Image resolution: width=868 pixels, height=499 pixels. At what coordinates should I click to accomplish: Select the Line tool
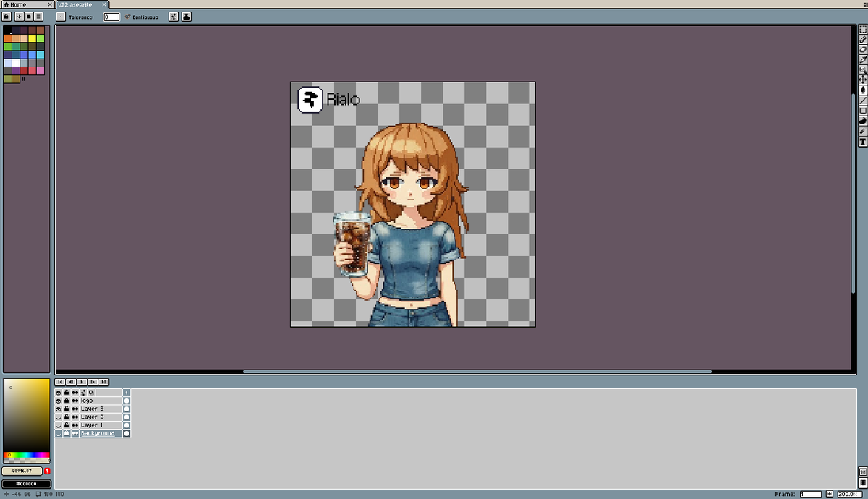click(863, 101)
